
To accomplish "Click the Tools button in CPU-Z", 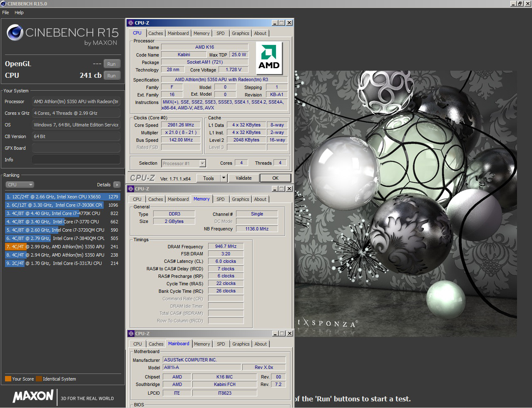I will click(209, 178).
